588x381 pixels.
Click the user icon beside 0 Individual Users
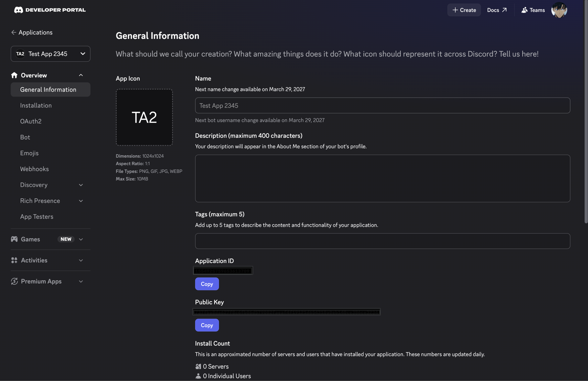(x=198, y=376)
